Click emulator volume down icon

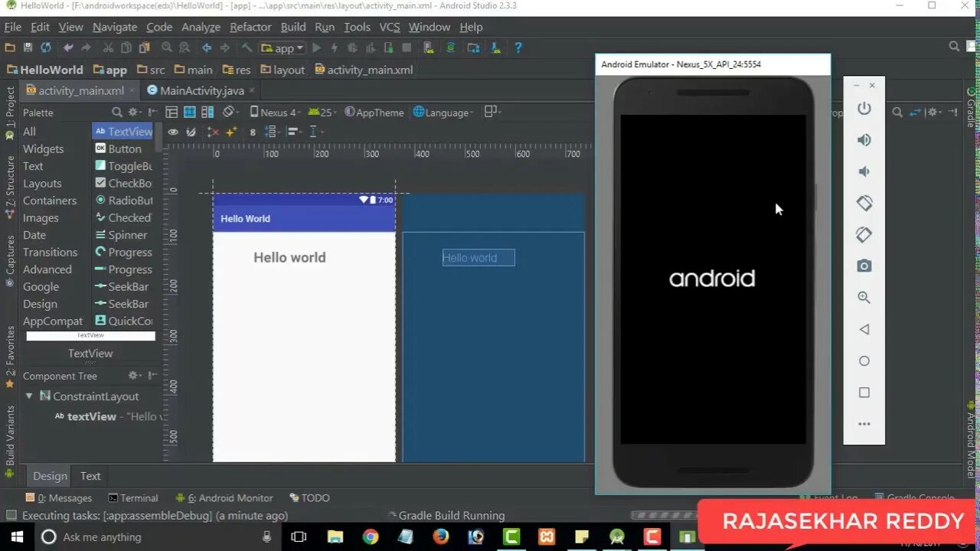pyautogui.click(x=863, y=171)
